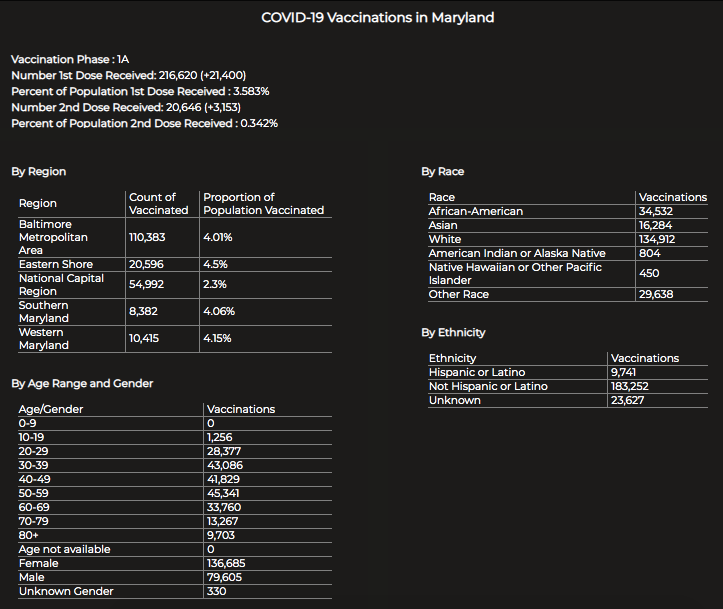Select the American Indian or Alaska Native row
723x609 pixels.
coord(517,254)
